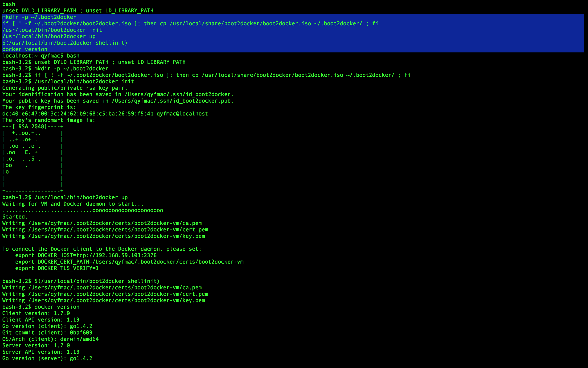
Task: Click 'Go version (server): go1.4.2' line
Action: point(47,359)
